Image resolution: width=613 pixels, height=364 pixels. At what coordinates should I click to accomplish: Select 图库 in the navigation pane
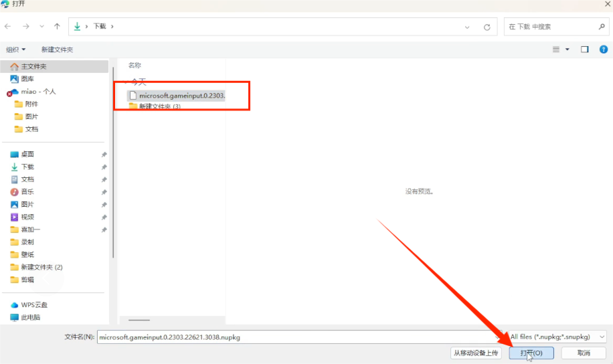(x=27, y=79)
